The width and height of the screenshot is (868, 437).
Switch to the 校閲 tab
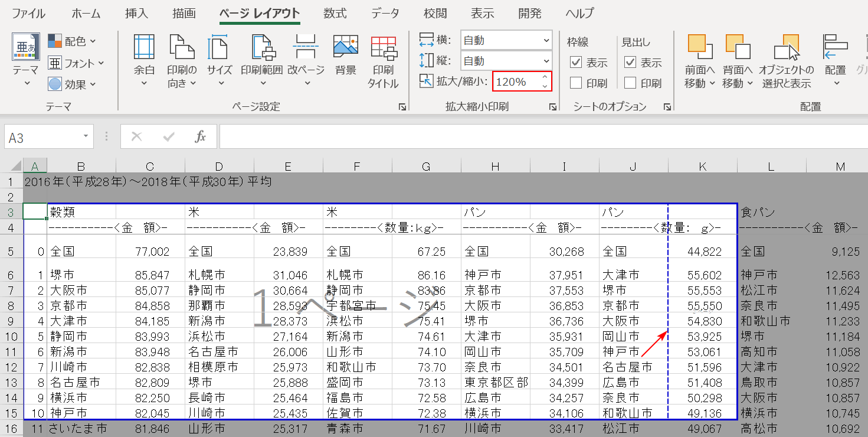click(435, 13)
